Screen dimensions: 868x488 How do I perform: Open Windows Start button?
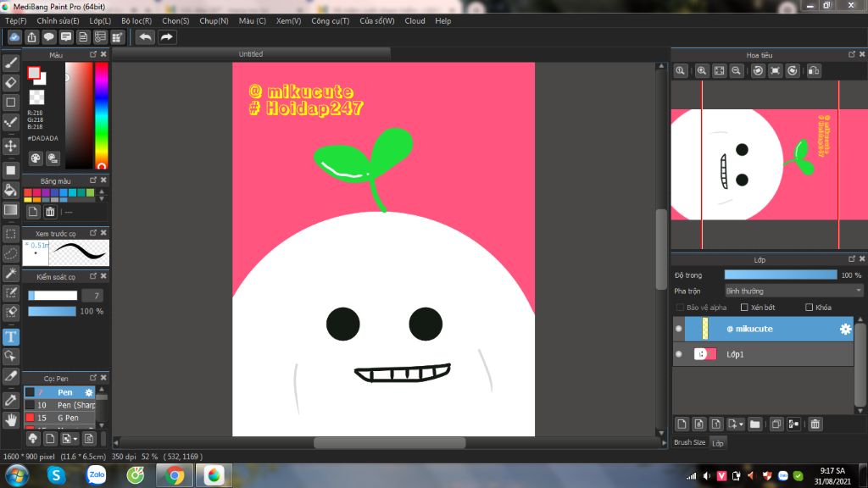click(17, 475)
